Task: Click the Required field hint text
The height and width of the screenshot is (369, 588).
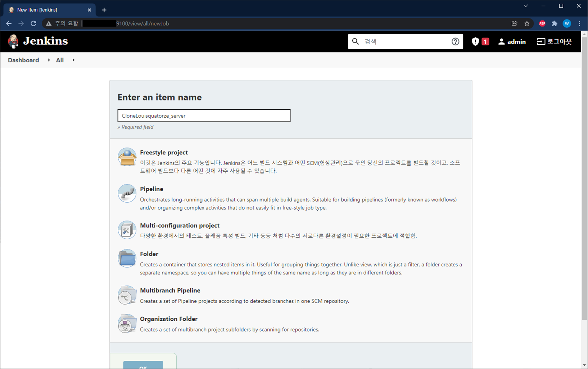Action: [x=135, y=127]
